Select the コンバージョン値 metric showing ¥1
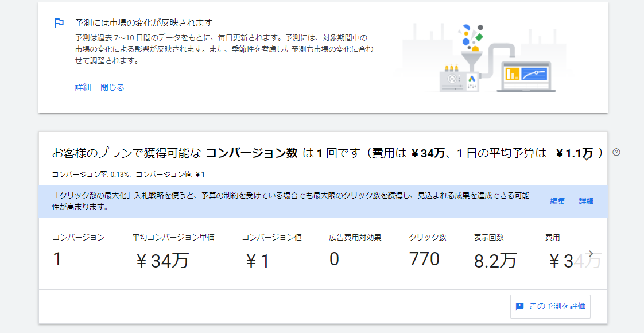This screenshot has height=333, width=644. tap(271, 251)
